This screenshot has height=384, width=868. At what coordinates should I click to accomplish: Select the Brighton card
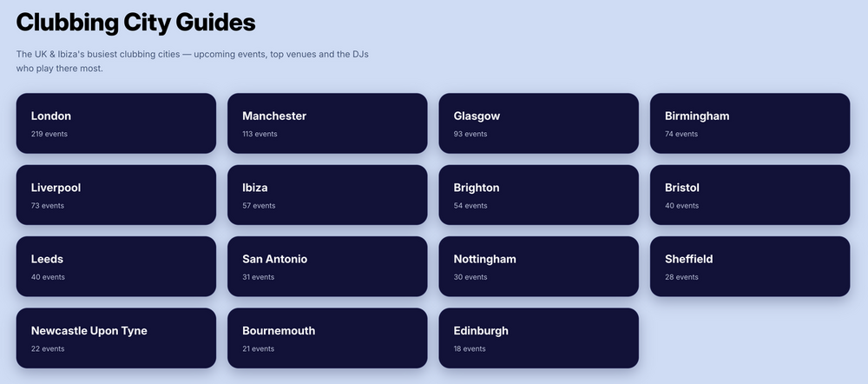click(539, 195)
